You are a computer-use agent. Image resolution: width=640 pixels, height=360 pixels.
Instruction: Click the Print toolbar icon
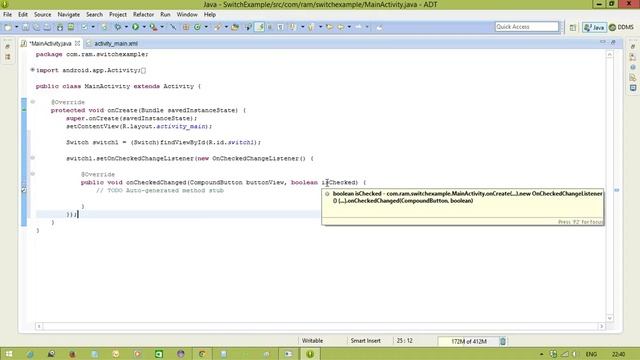click(47, 27)
